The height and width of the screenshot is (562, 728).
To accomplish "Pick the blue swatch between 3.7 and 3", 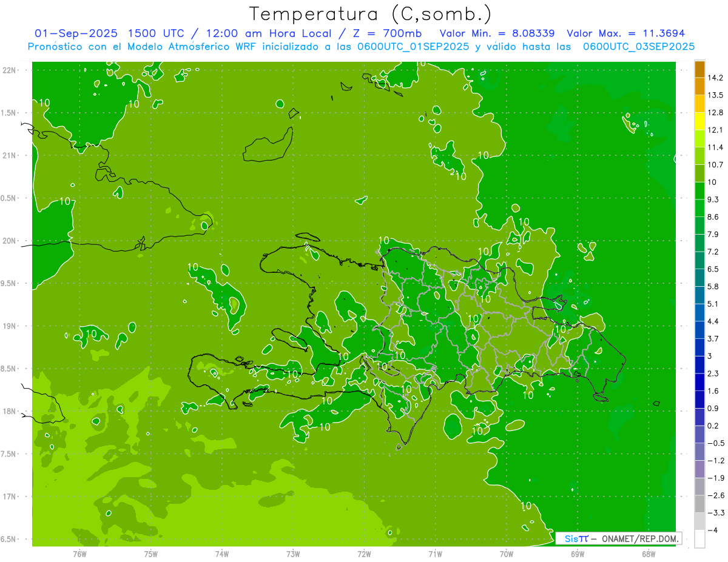I will pyautogui.click(x=699, y=347).
